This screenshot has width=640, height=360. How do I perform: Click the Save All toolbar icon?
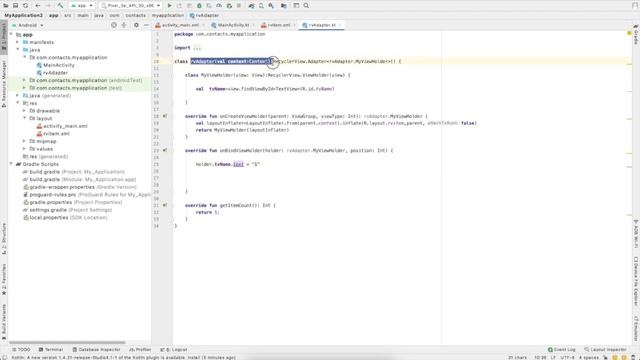coord(16,6)
